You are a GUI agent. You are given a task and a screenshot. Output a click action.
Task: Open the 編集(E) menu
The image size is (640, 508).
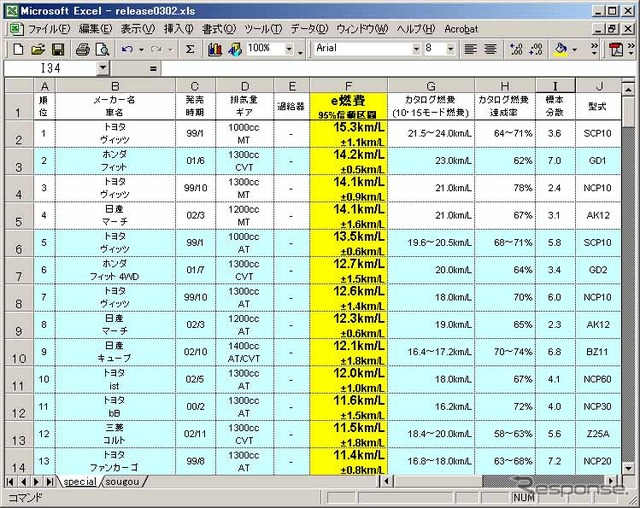(96, 29)
